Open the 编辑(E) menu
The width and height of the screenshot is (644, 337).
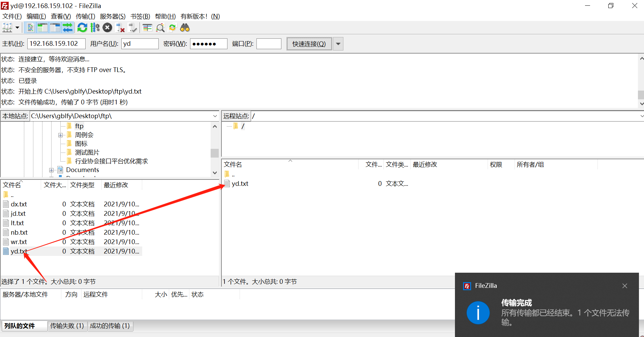pos(36,16)
